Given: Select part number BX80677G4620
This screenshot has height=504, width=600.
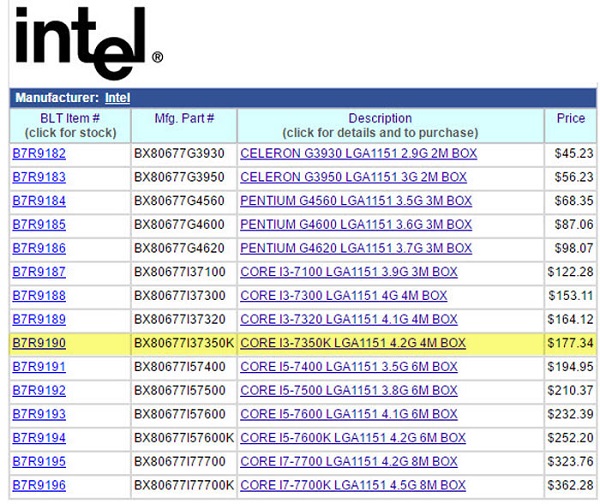Looking at the screenshot, I should click(179, 248).
